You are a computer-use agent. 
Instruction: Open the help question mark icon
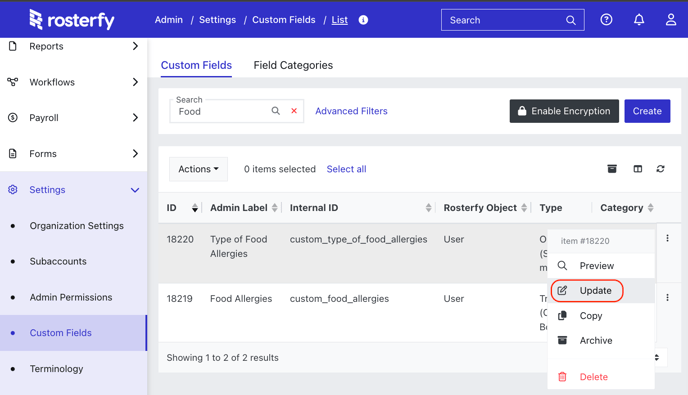606,20
